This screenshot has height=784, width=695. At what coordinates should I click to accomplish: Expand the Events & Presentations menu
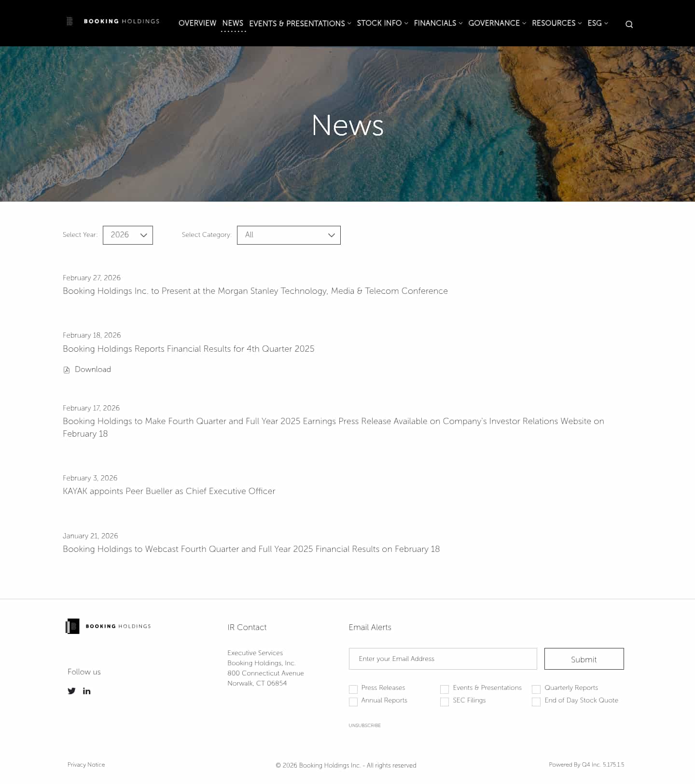tap(300, 23)
